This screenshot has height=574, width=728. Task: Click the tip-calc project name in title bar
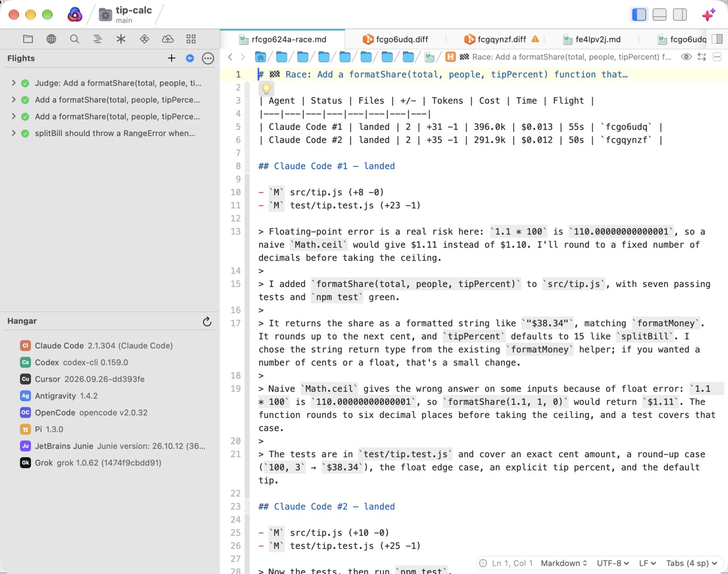point(134,10)
